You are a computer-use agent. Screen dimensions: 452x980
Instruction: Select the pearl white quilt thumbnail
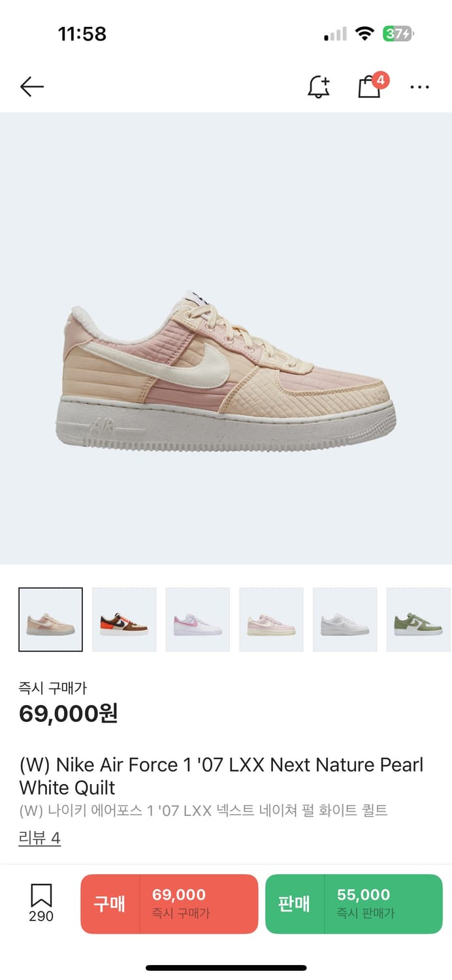pos(50,619)
